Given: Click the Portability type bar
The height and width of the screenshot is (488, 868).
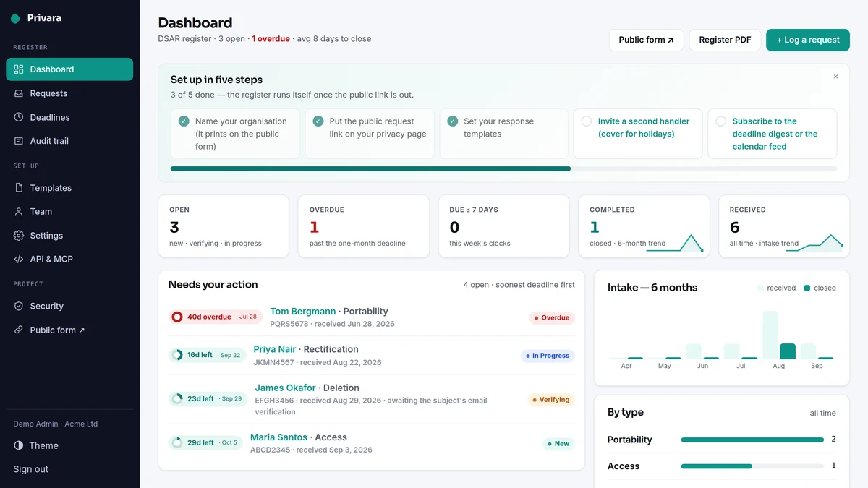Looking at the screenshot, I should [x=752, y=440].
